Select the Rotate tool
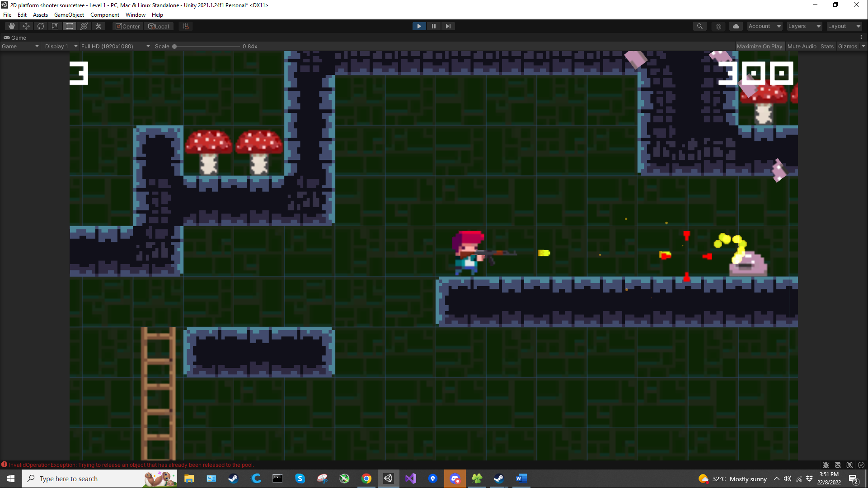 pyautogui.click(x=41, y=26)
